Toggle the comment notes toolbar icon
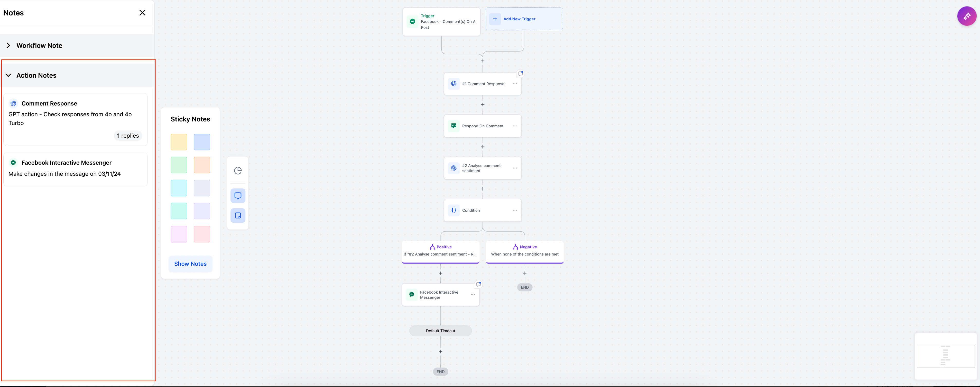This screenshot has height=387, width=980. pos(238,196)
